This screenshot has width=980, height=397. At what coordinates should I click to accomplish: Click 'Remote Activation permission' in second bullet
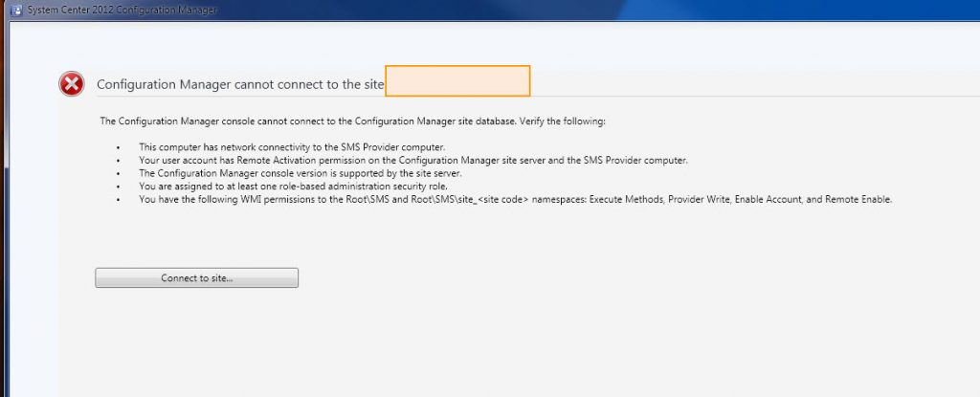click(x=266, y=161)
